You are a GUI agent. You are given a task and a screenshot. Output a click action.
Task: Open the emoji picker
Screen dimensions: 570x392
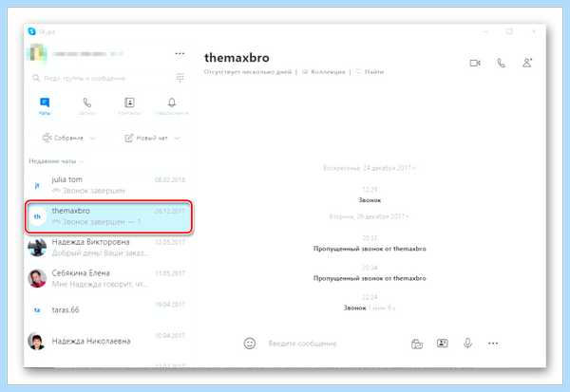250,344
